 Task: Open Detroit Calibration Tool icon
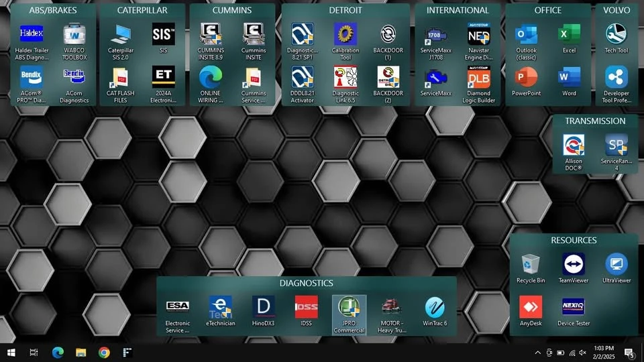click(x=345, y=42)
